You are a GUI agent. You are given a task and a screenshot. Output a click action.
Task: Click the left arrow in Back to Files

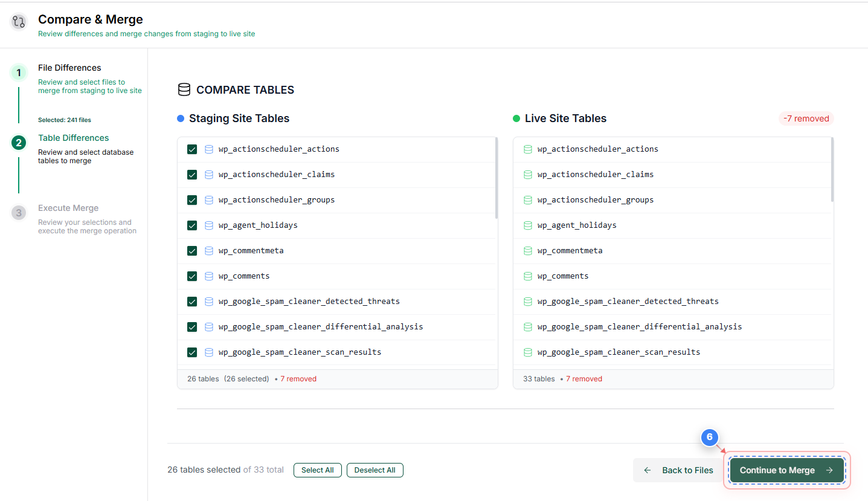pyautogui.click(x=648, y=470)
